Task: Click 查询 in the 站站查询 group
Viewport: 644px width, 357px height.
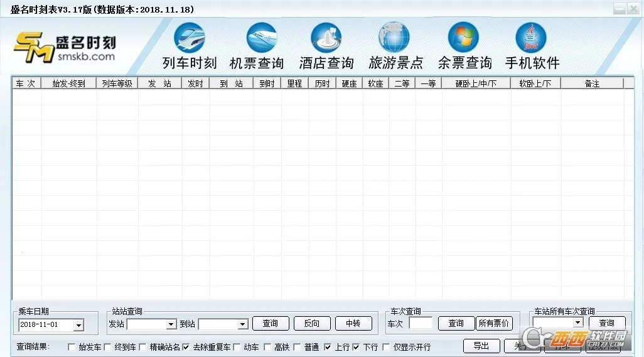Action: [271, 323]
